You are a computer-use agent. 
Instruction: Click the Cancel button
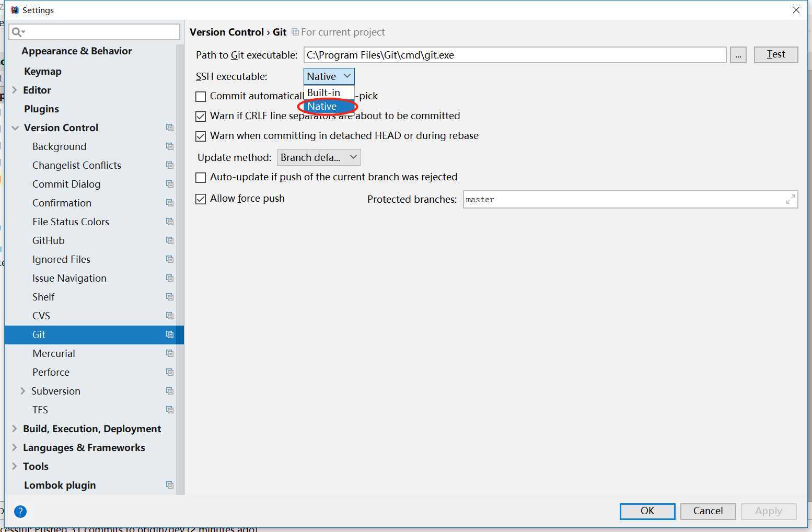pyautogui.click(x=708, y=511)
